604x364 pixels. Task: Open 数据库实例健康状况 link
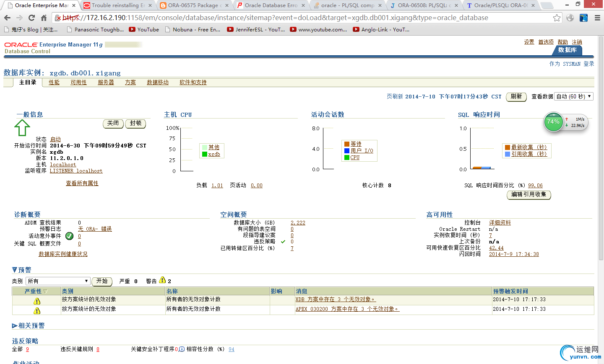pos(63,254)
